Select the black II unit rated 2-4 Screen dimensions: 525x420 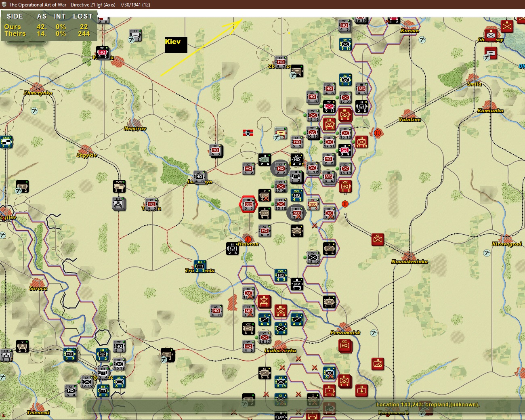point(265,160)
